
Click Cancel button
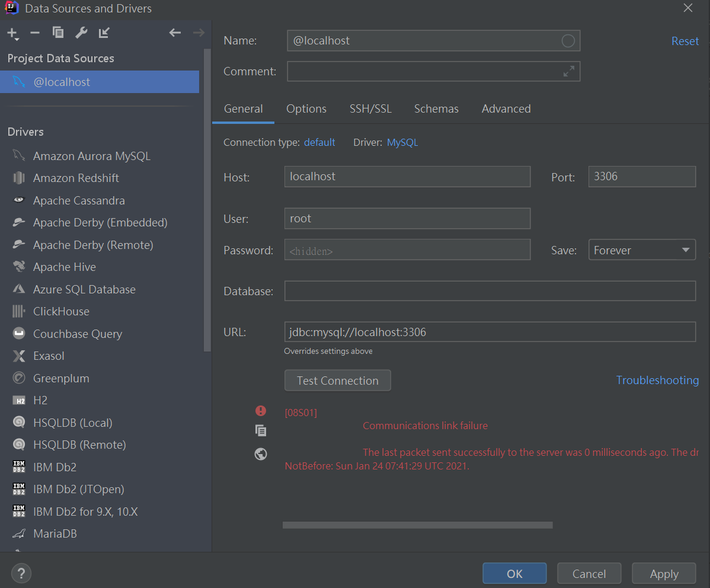click(589, 574)
